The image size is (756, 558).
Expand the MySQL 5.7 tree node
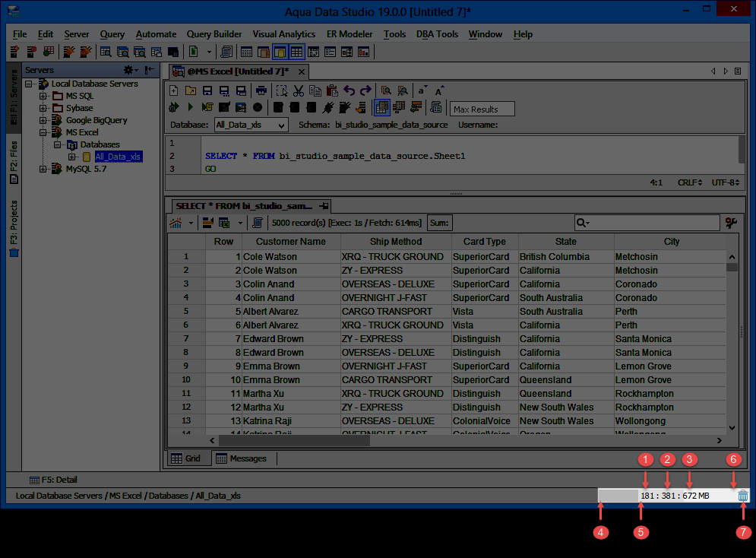click(x=43, y=169)
